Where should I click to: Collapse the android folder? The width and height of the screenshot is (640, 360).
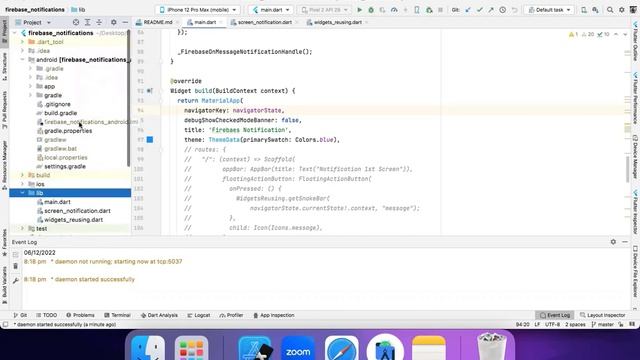(22, 60)
